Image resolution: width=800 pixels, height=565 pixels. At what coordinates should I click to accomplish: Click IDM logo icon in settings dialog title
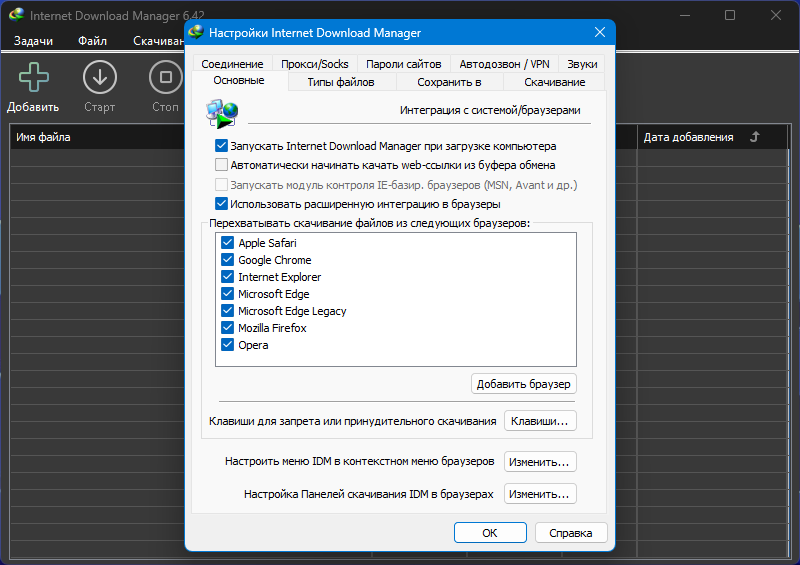pyautogui.click(x=196, y=32)
